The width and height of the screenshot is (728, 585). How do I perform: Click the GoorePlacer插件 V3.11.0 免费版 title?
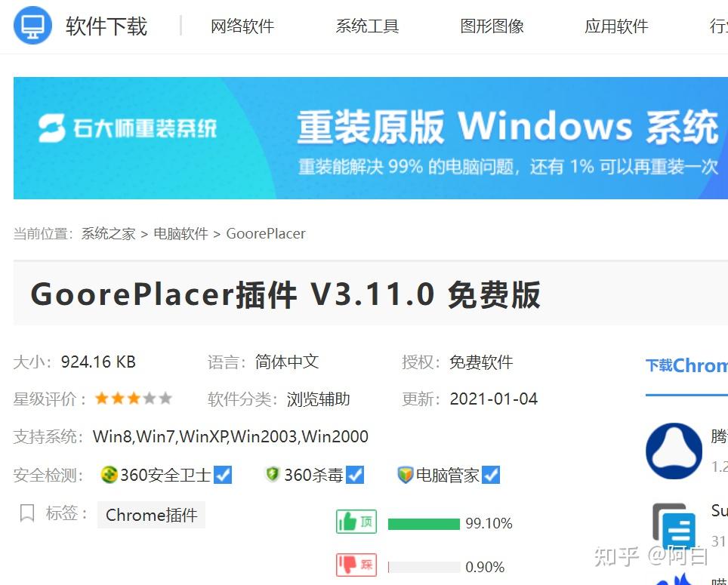[x=285, y=294]
